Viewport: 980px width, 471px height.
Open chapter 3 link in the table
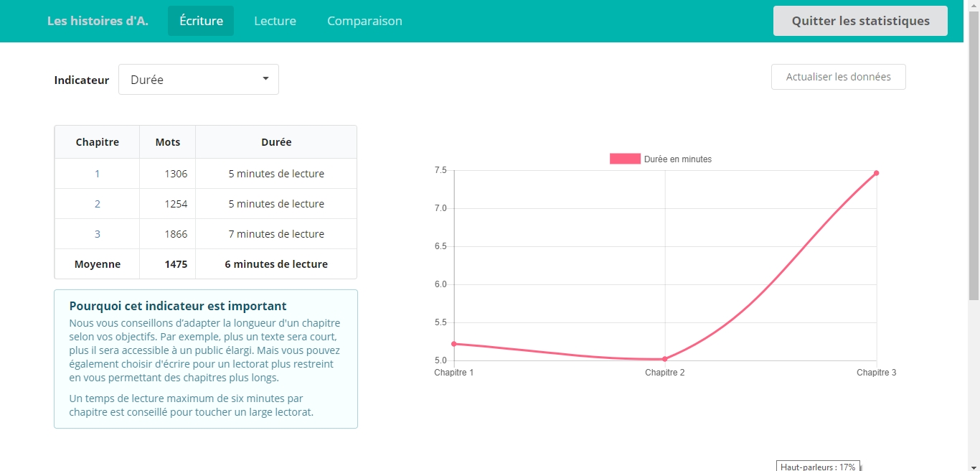pyautogui.click(x=98, y=234)
